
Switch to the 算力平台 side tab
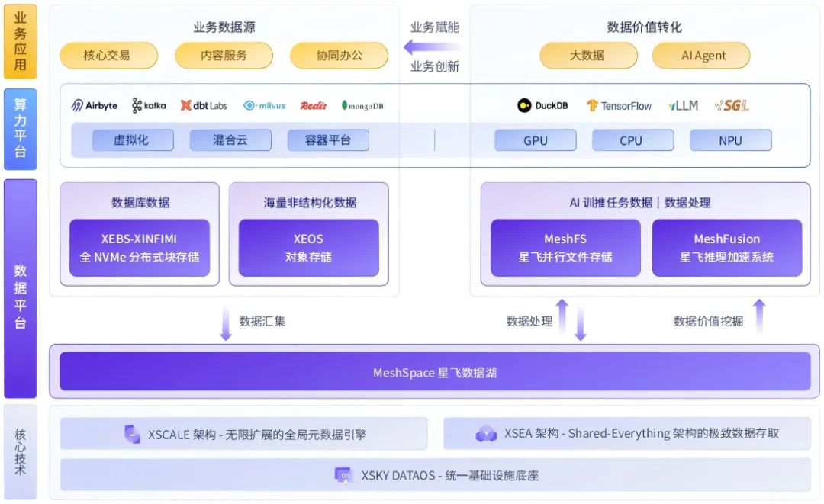click(21, 129)
